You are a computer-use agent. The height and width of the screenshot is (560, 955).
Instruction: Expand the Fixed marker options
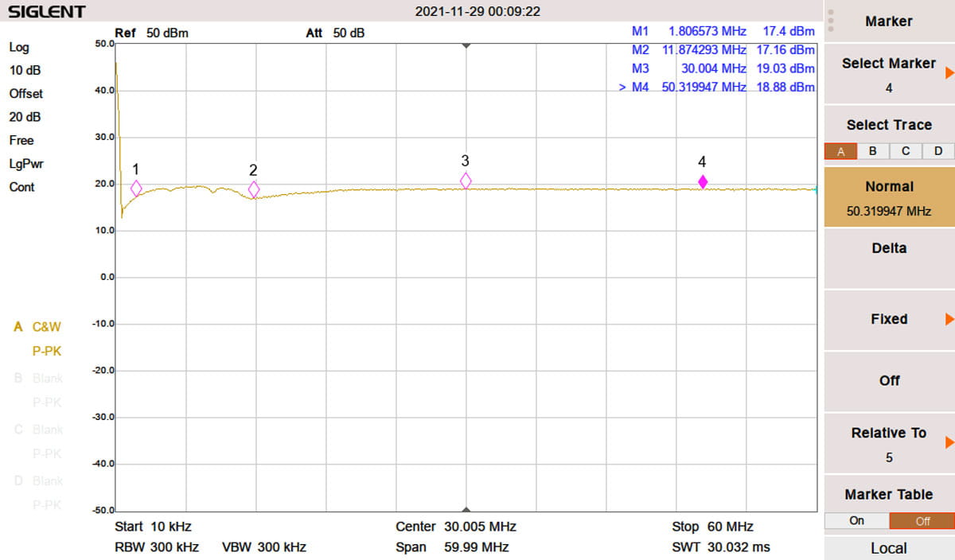point(889,319)
